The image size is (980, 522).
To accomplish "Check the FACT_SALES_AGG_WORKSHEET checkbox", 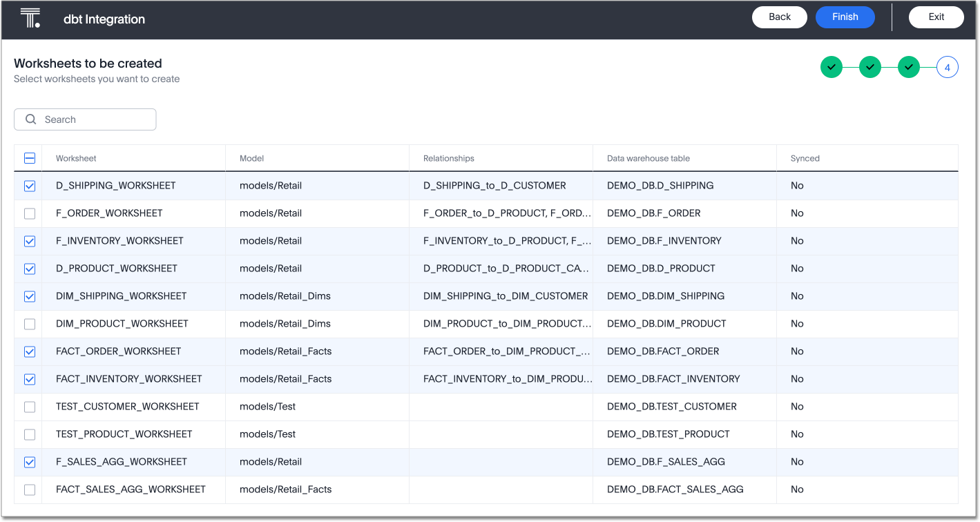I will pos(28,489).
